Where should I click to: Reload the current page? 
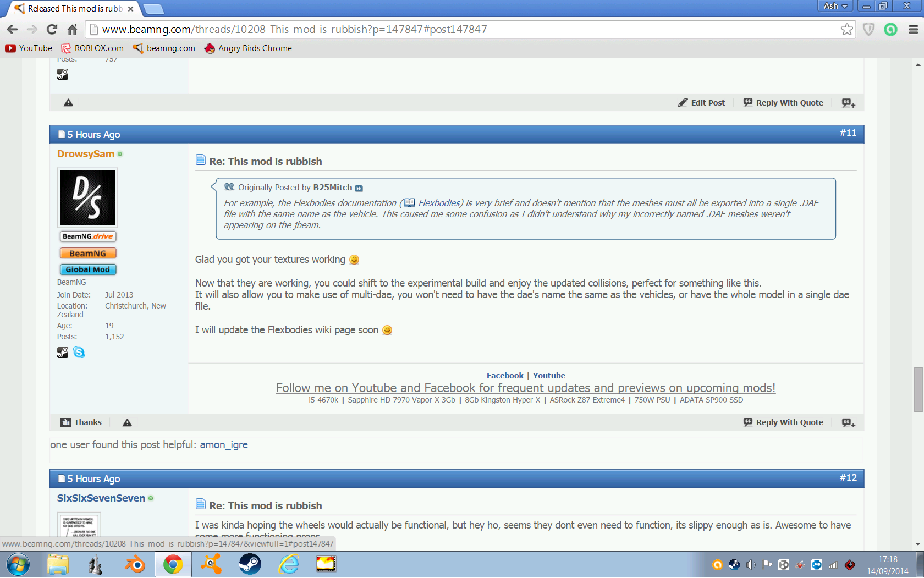(x=52, y=29)
